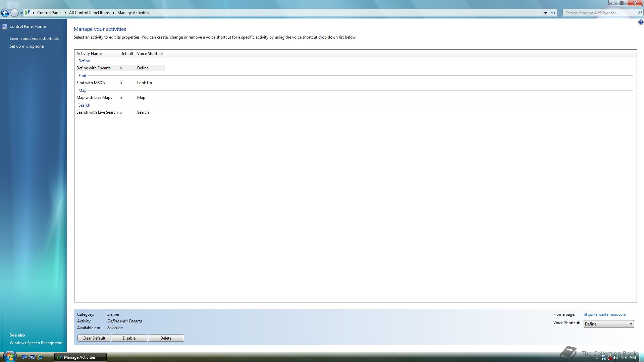The width and height of the screenshot is (644, 362).
Task: Go to Control Panel breadcrumb
Action: point(49,13)
